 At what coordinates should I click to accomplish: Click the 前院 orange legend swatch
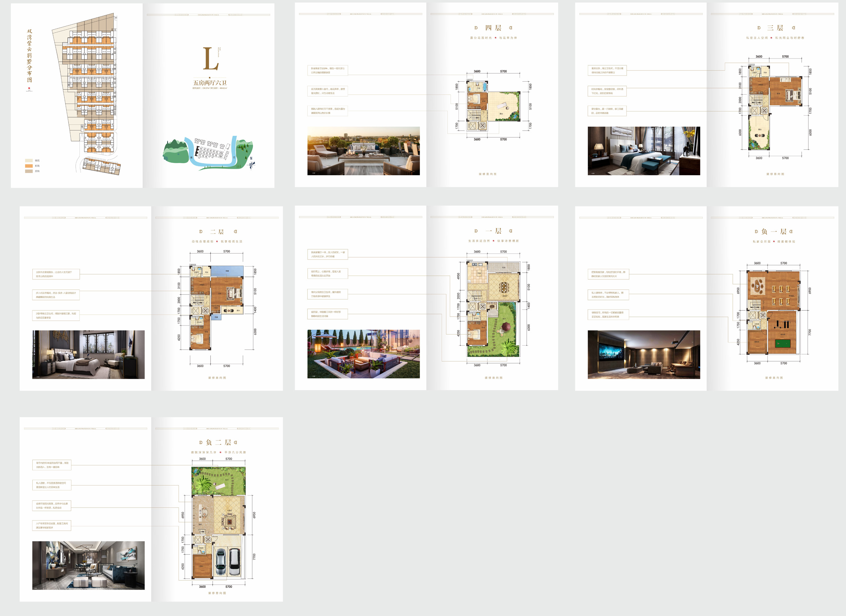click(29, 166)
